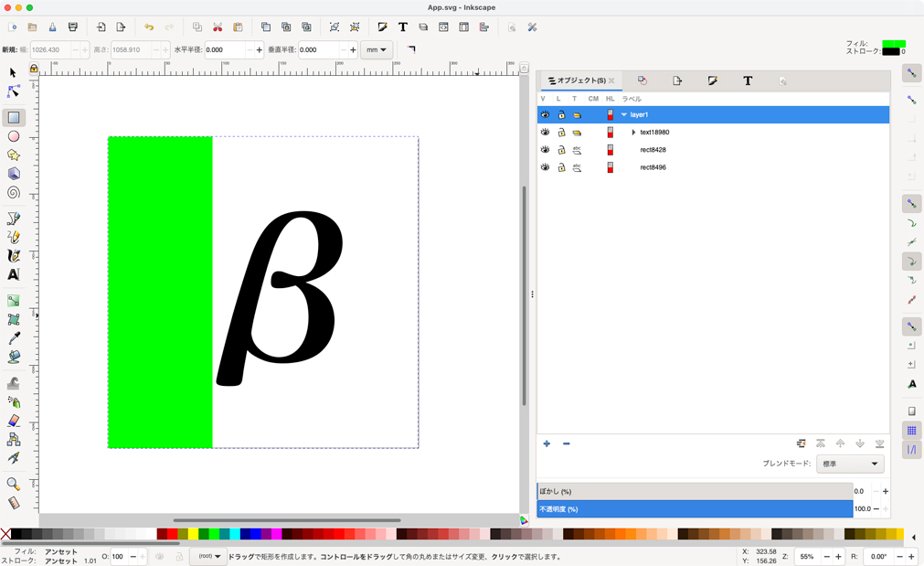Select the Text tool in the toolbox
Image resolution: width=924 pixels, height=566 pixels.
14,274
